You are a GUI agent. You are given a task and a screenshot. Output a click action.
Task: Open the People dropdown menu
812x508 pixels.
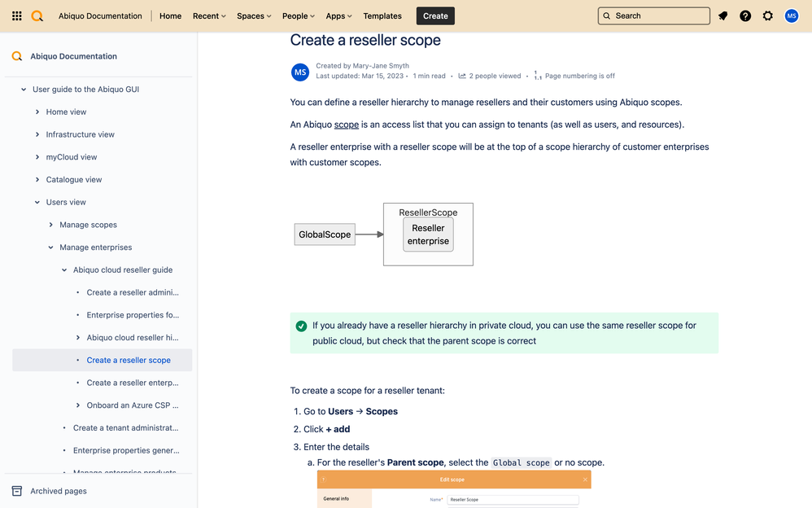tap(299, 16)
